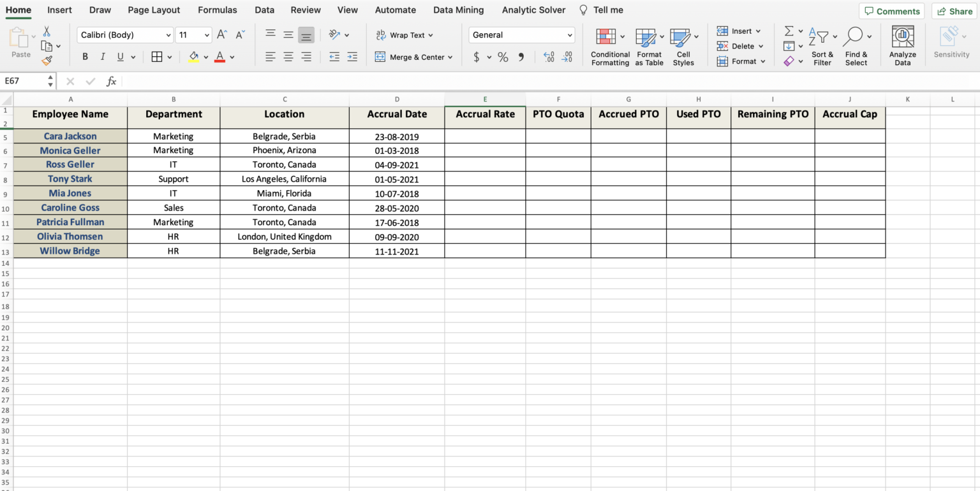Select the cell with Monica Geller

point(70,150)
